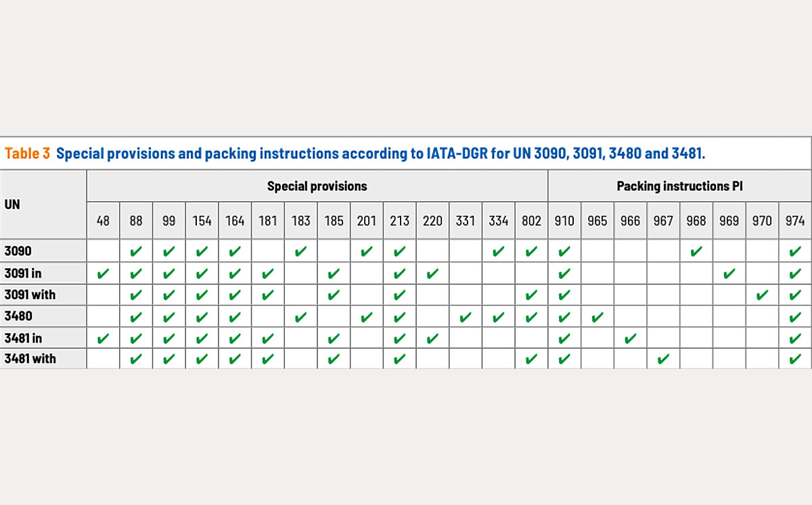812x505 pixels.
Task: Click the 3481 with checkmark under column 967
Action: pyautogui.click(x=663, y=359)
